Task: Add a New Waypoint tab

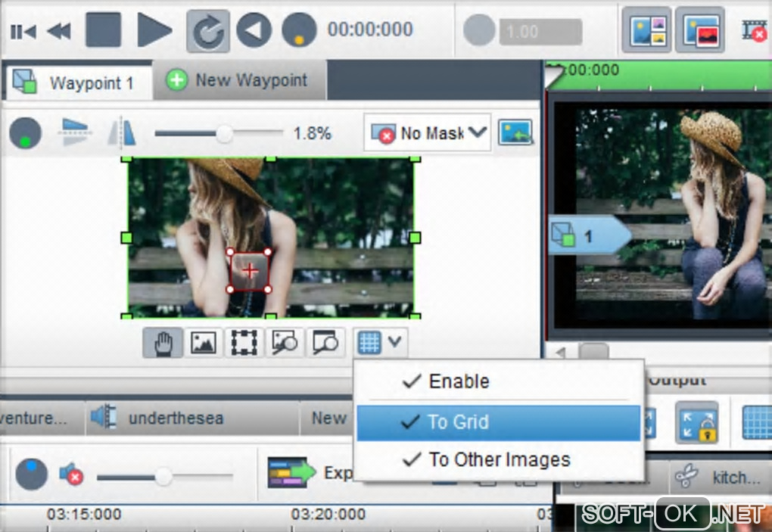Action: (x=239, y=79)
